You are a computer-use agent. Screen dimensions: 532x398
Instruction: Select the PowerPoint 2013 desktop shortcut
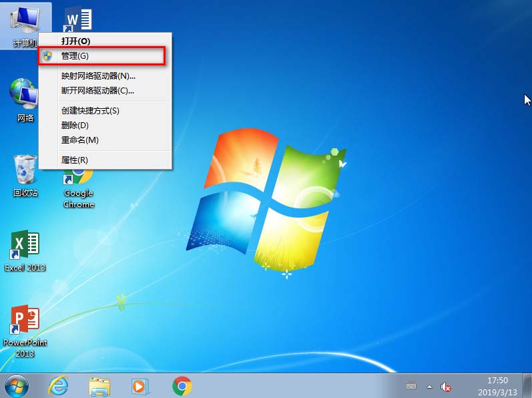(25, 330)
